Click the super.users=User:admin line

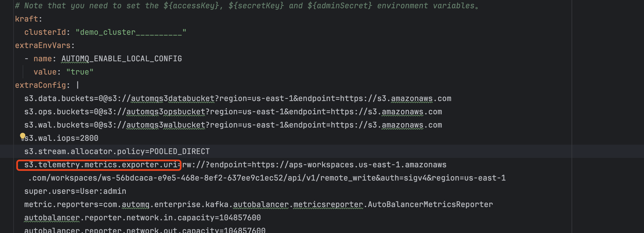pos(75,191)
